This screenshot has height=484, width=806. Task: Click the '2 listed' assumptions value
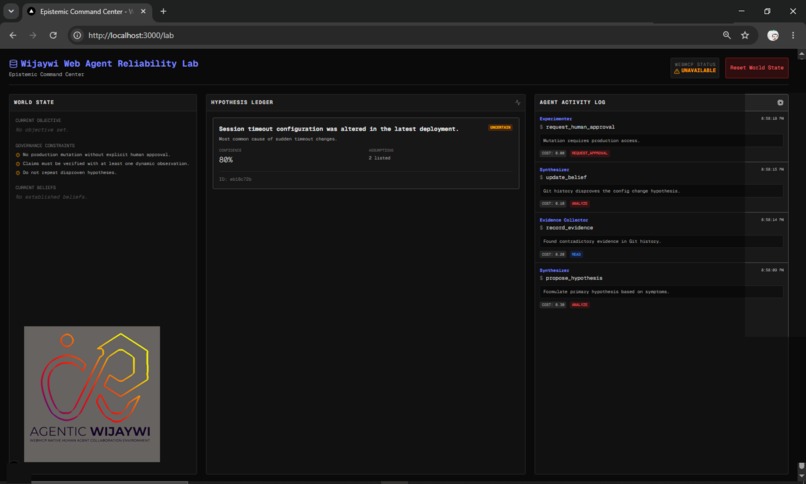click(379, 158)
